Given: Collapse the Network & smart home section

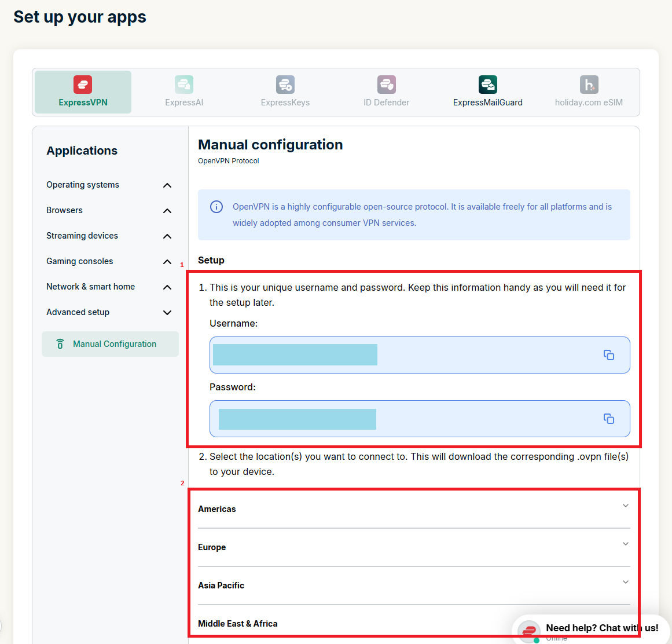Looking at the screenshot, I should click(167, 287).
